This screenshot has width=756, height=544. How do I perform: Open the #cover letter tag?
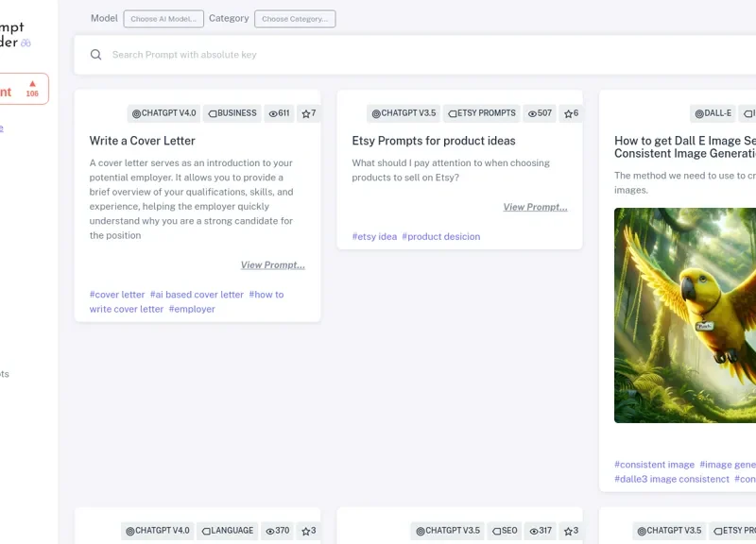coord(116,294)
